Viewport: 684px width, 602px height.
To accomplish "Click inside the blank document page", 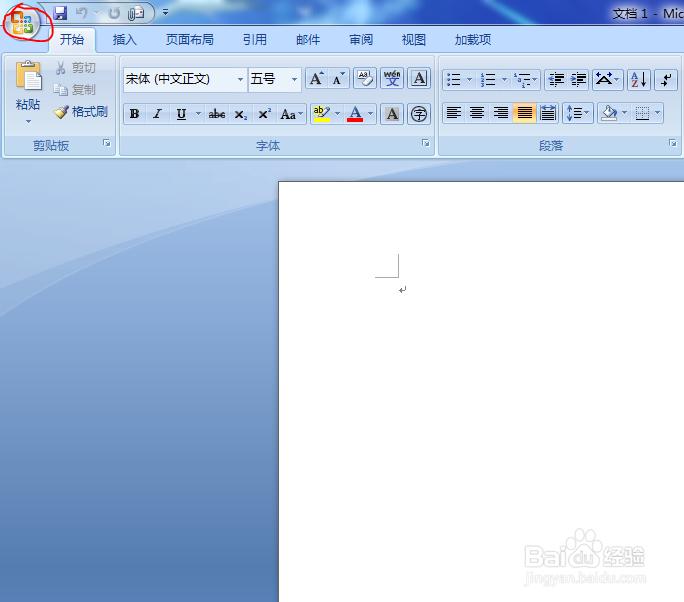I will coord(481,391).
